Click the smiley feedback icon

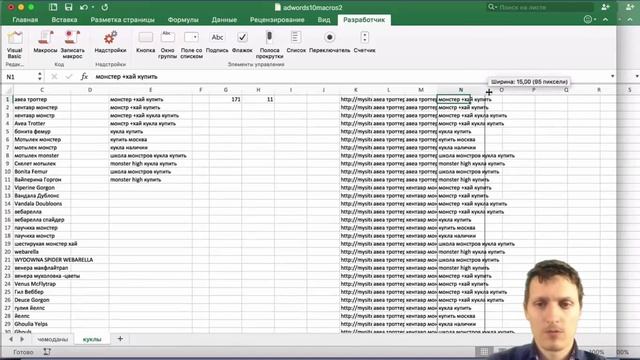coord(588,19)
